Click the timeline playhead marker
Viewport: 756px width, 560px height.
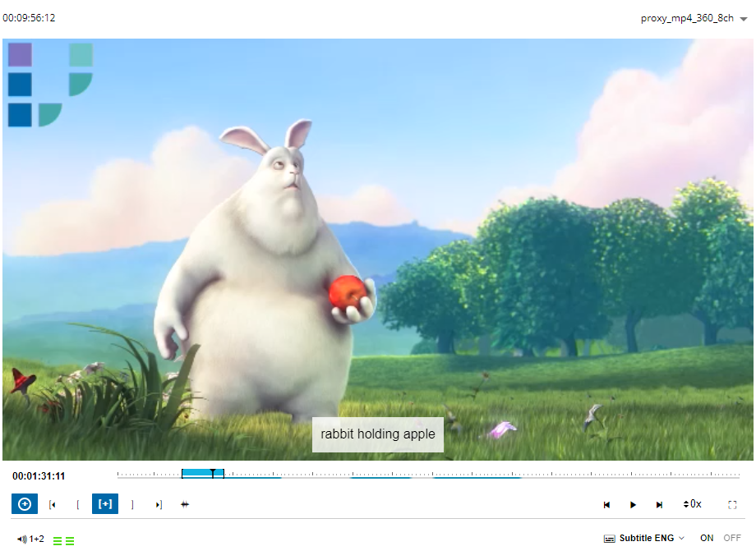(213, 473)
